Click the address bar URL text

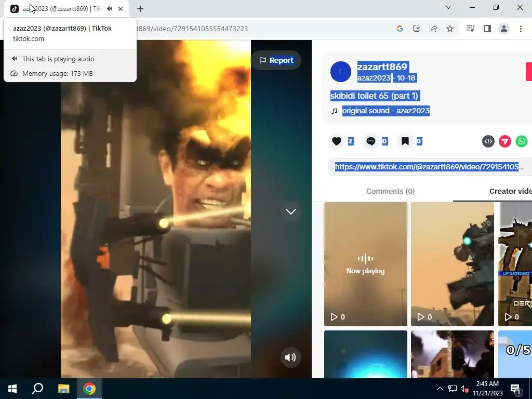coord(192,29)
